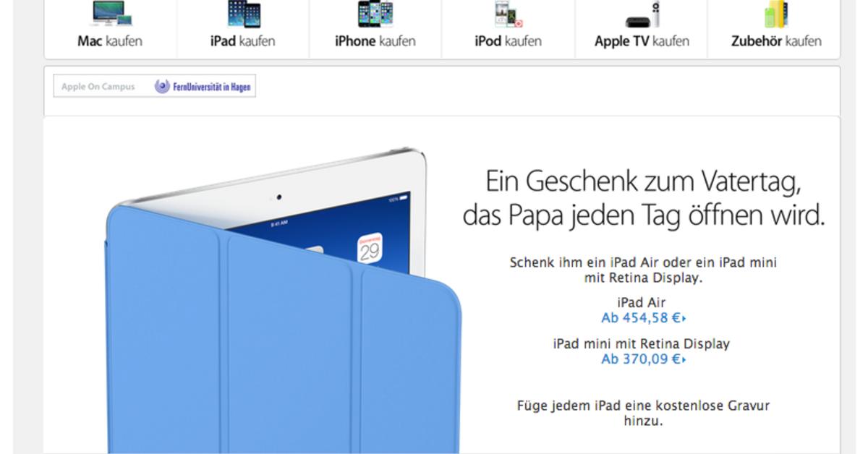Click the 'iPad Air' product name text
The width and height of the screenshot is (868, 454).
coord(642,302)
